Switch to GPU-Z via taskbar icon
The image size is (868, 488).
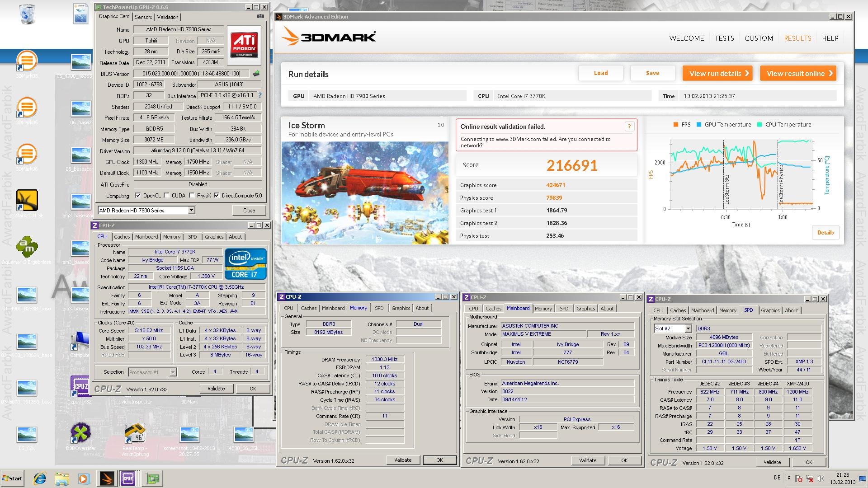pyautogui.click(x=153, y=478)
